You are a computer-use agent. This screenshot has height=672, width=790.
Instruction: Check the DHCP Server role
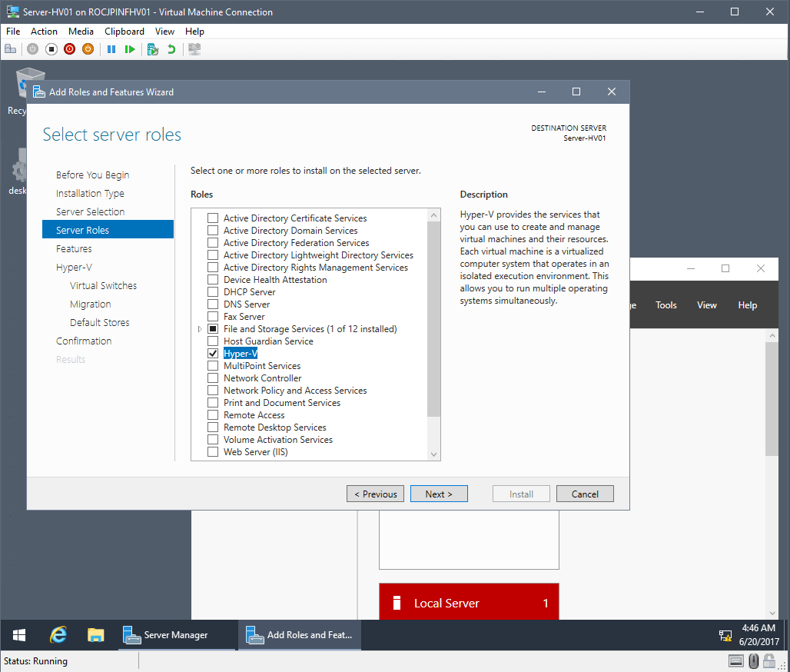pos(213,292)
